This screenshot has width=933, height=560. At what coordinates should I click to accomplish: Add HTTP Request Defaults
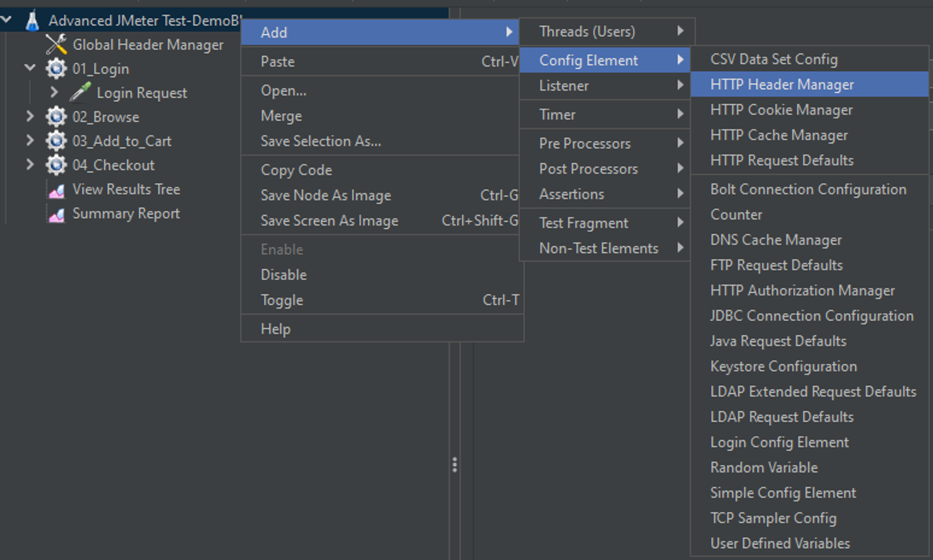pos(810,160)
